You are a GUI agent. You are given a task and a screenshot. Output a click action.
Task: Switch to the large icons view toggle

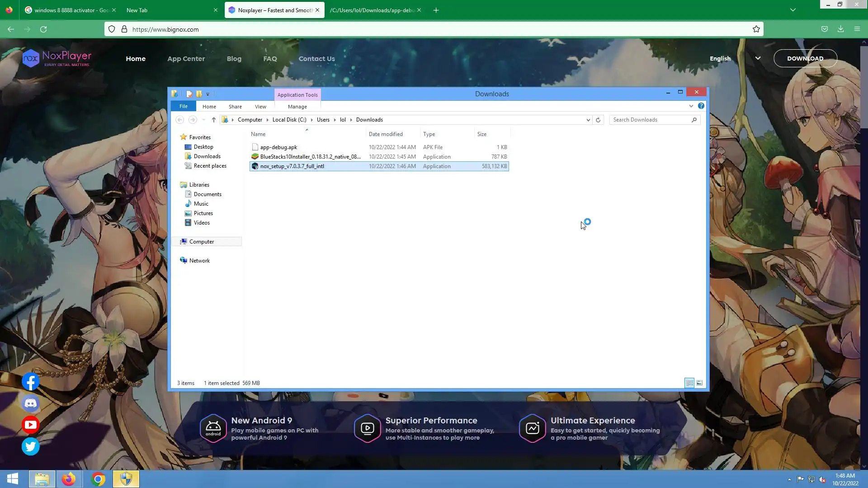click(x=699, y=383)
